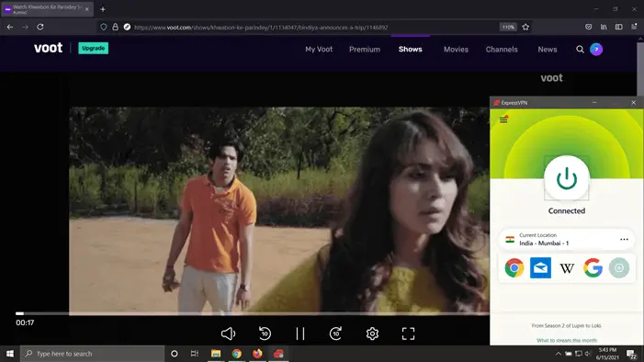
Task: Toggle ExpressVPN power connection button
Action: [x=567, y=178]
